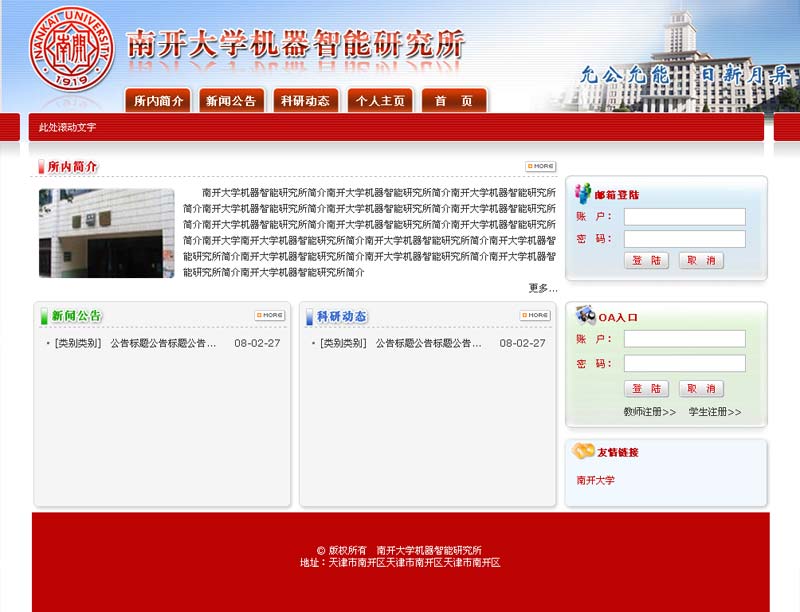Focus the 密码 field in OA入口
Image resolution: width=800 pixels, height=612 pixels.
(x=685, y=363)
